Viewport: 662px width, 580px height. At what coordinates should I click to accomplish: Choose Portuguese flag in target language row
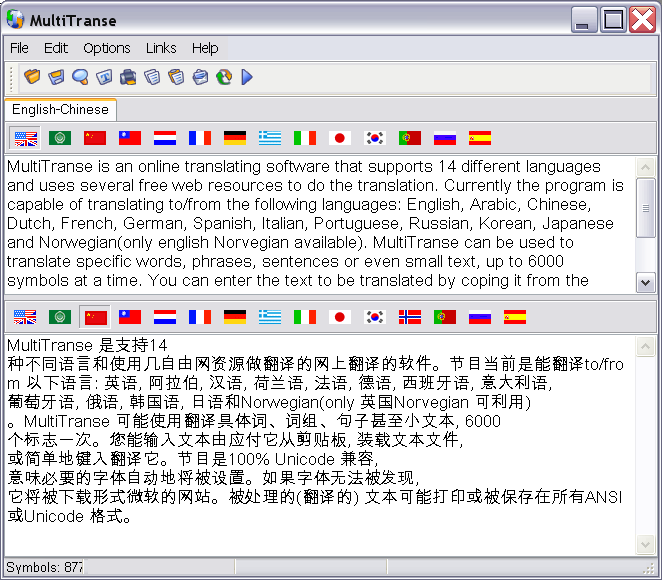click(445, 317)
